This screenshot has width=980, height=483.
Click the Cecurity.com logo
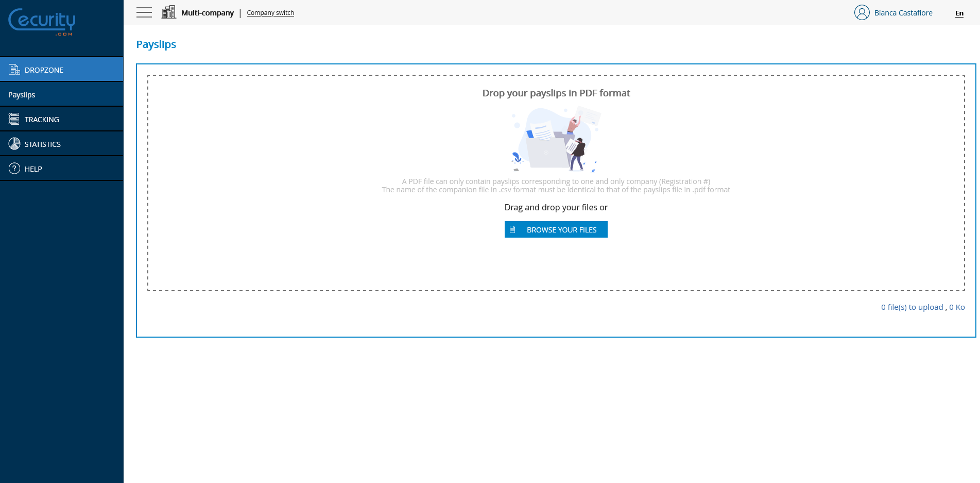click(x=41, y=22)
